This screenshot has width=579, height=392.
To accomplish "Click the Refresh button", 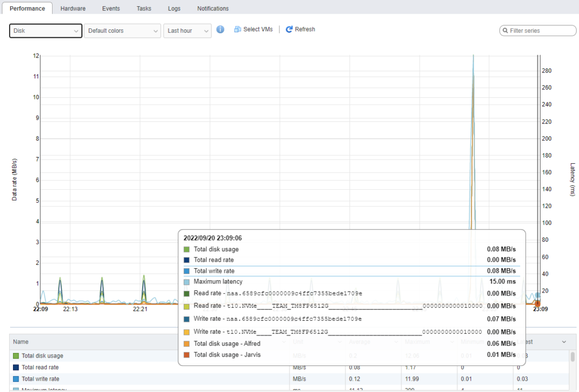I will pyautogui.click(x=300, y=29).
